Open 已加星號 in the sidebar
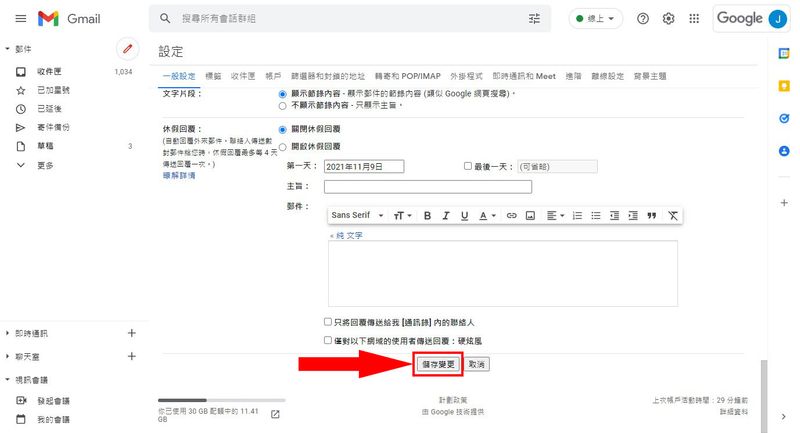Screen dimensions: 800x433 [54, 90]
